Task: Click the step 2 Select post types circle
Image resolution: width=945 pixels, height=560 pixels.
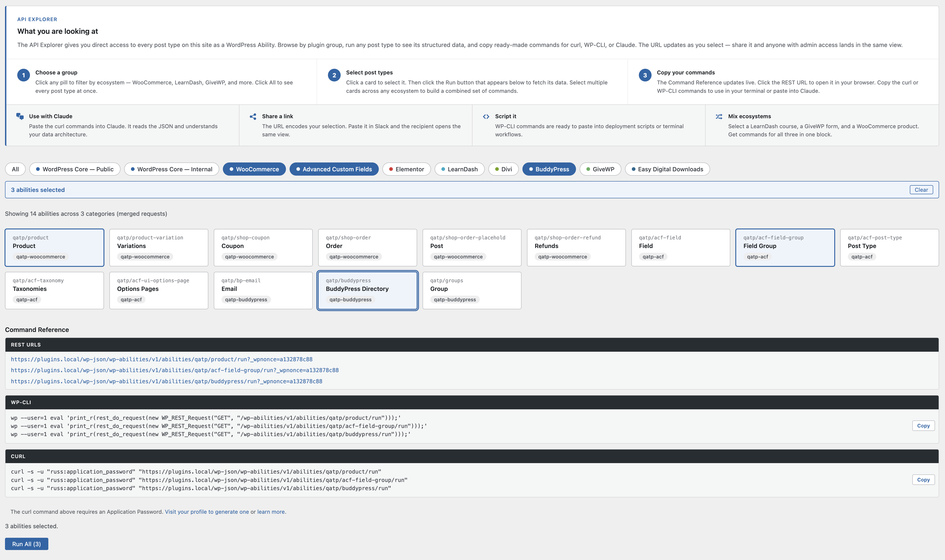Action: [334, 75]
